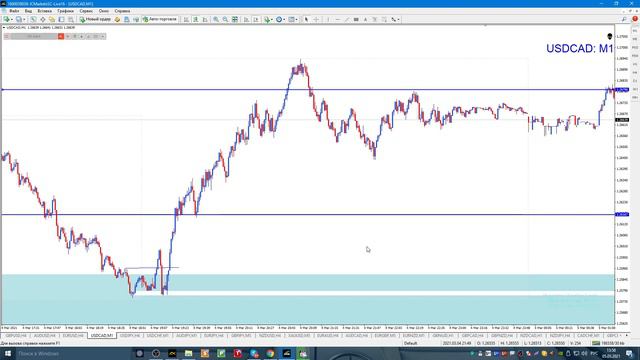Screen dimensions: 640x360
Task: Open the Графики menu
Action: (x=65, y=11)
